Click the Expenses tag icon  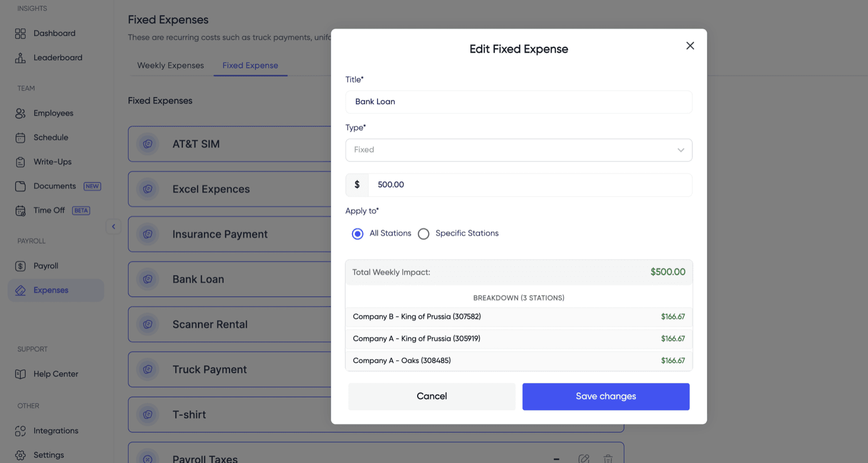point(20,290)
